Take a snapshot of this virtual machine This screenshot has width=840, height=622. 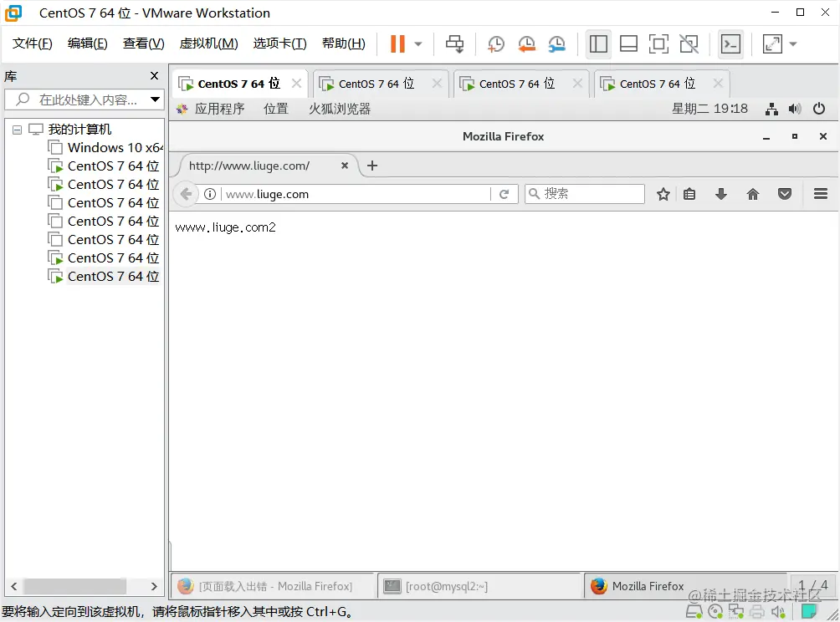click(496, 44)
